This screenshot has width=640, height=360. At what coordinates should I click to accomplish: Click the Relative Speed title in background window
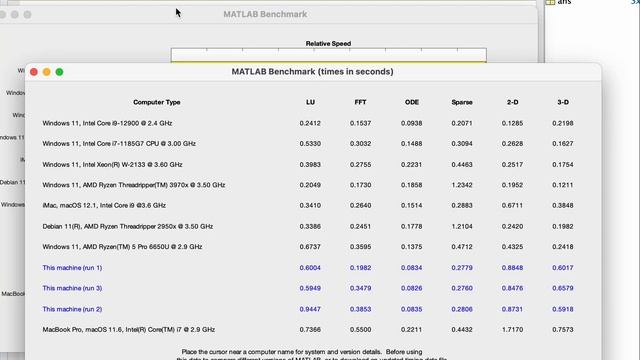[329, 43]
